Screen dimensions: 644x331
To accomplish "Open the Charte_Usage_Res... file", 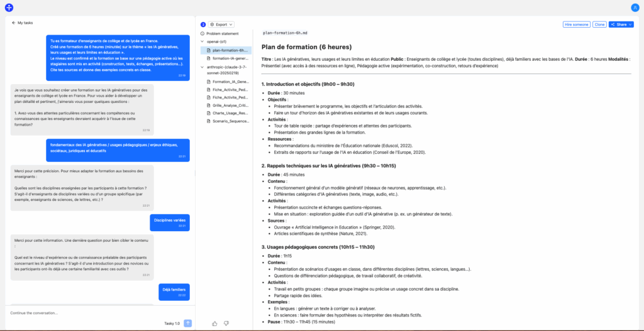I will [230, 113].
